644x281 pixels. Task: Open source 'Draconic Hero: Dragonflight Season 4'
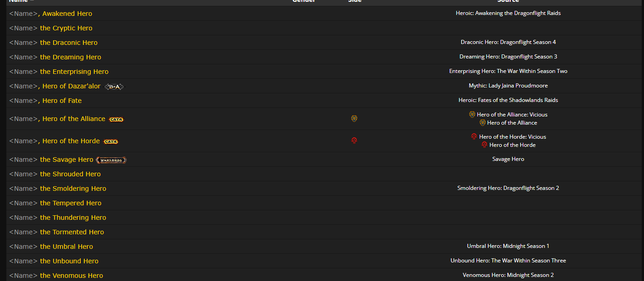point(508,42)
